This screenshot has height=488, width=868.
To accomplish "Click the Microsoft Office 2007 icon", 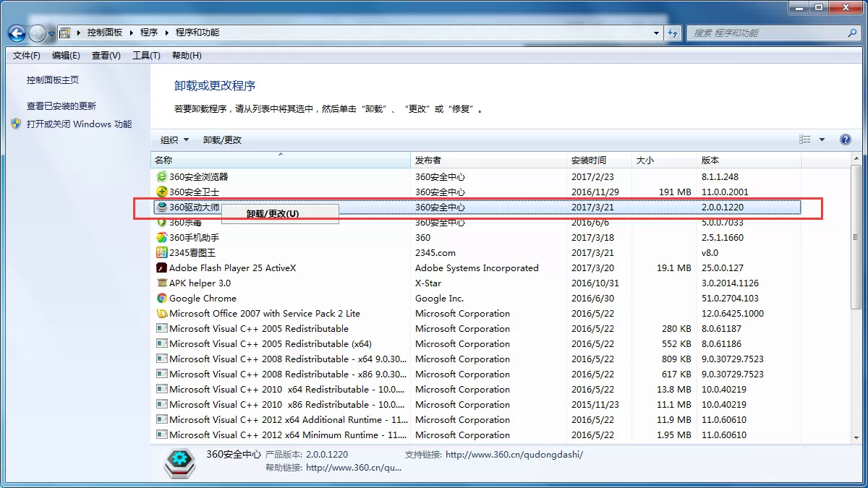I will [x=162, y=313].
